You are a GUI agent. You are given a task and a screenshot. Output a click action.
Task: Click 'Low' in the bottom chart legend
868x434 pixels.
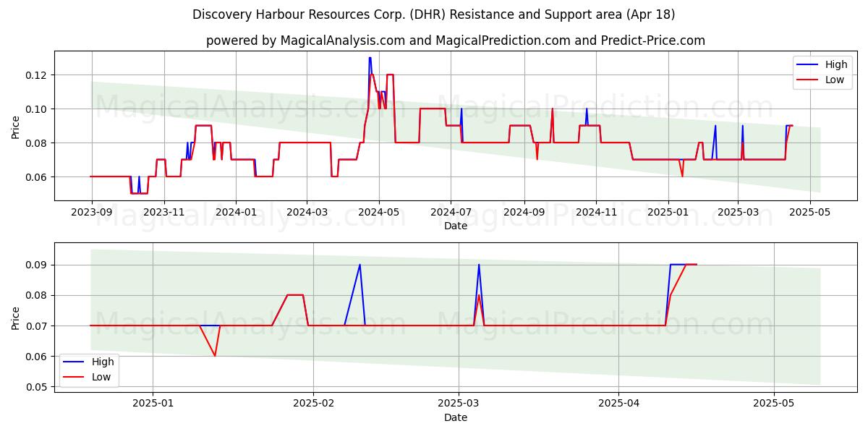pyautogui.click(x=101, y=377)
